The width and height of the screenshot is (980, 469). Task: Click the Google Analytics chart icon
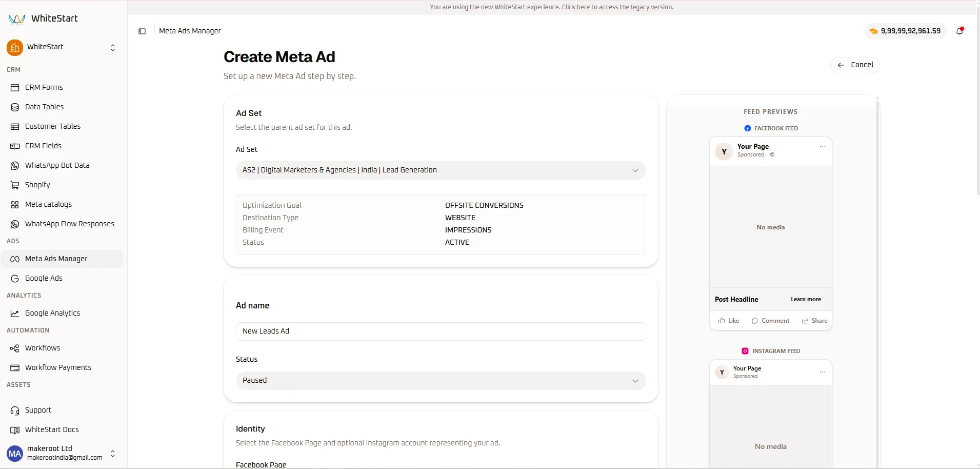(15, 314)
